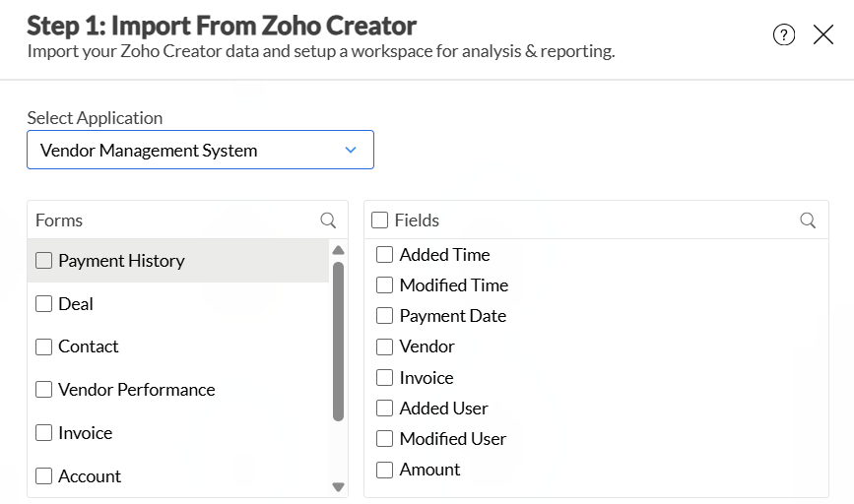Check the Modified User field checkbox
The height and width of the screenshot is (504, 854).
click(384, 438)
